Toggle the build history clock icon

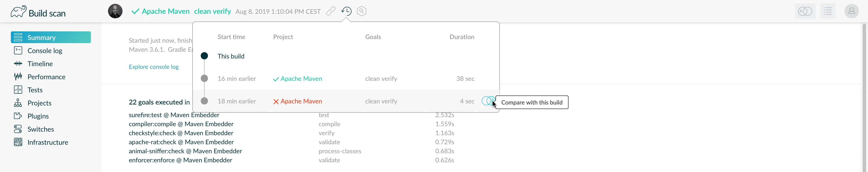click(346, 11)
